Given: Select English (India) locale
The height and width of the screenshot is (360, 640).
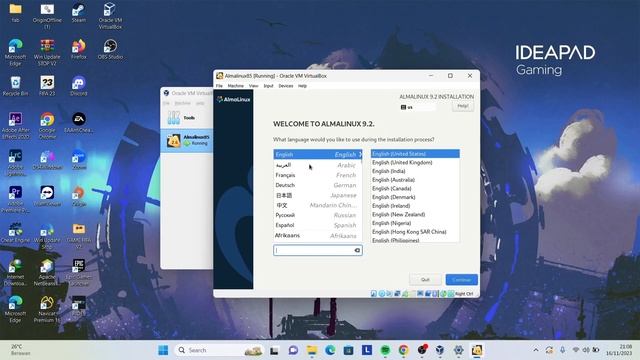Looking at the screenshot, I should coord(415,171).
